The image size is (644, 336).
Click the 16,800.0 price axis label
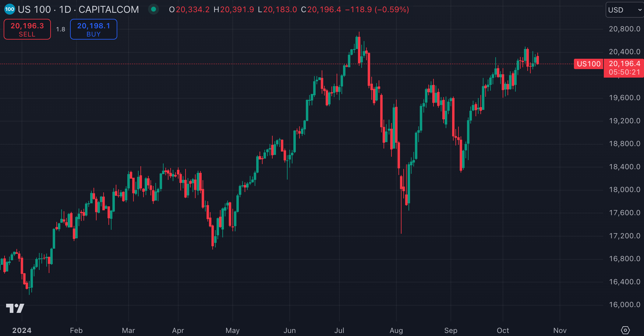(x=625, y=259)
